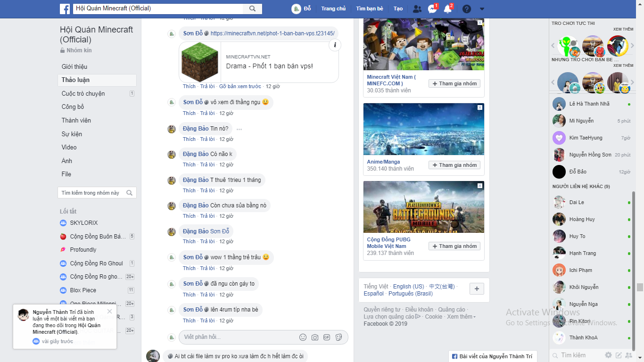This screenshot has height=362, width=644.
Task: Insert an emoji in the reply box
Action: tap(303, 337)
